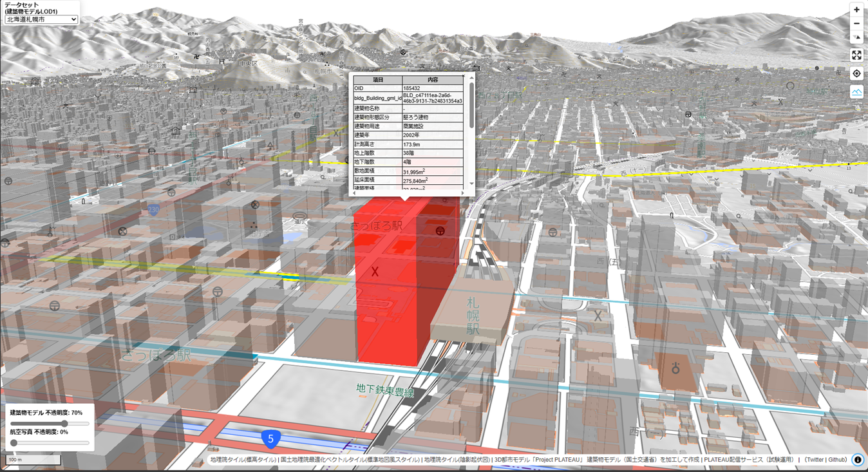The image size is (868, 472).
Task: Open the 北海道札幌市 dataset dropdown
Action: (x=40, y=19)
